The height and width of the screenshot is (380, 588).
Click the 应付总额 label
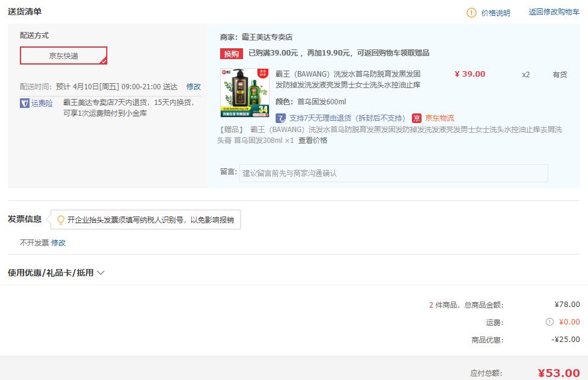point(486,373)
